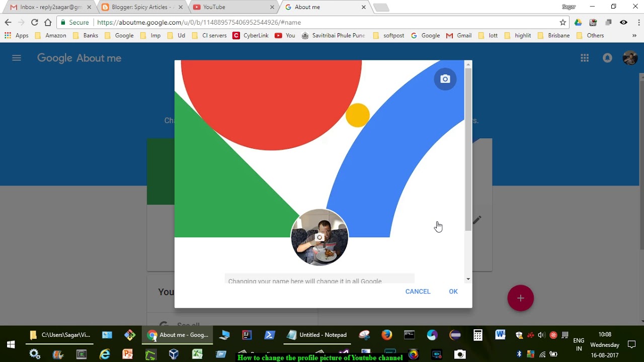644x362 pixels.
Task: Open PowerPoint from the taskbar
Action: coord(127,354)
